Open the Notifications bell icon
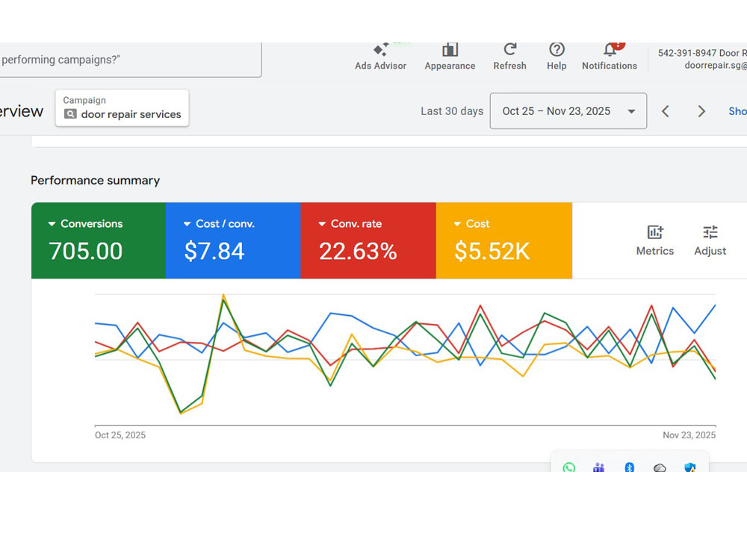Image resolution: width=747 pixels, height=560 pixels. [610, 49]
